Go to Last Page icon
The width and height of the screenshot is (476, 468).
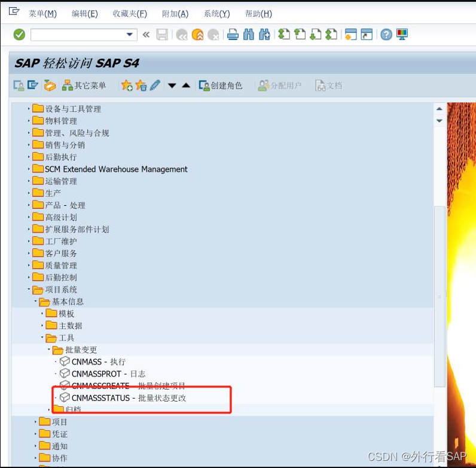point(331,35)
